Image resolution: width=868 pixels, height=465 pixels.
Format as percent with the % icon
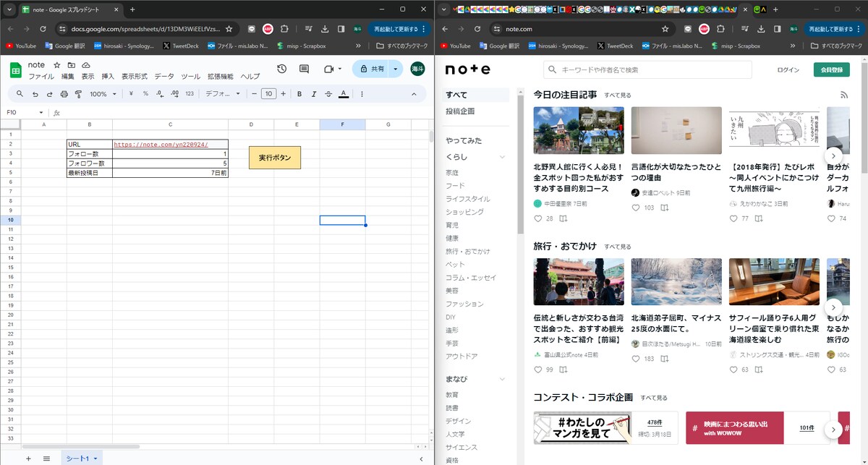(145, 94)
